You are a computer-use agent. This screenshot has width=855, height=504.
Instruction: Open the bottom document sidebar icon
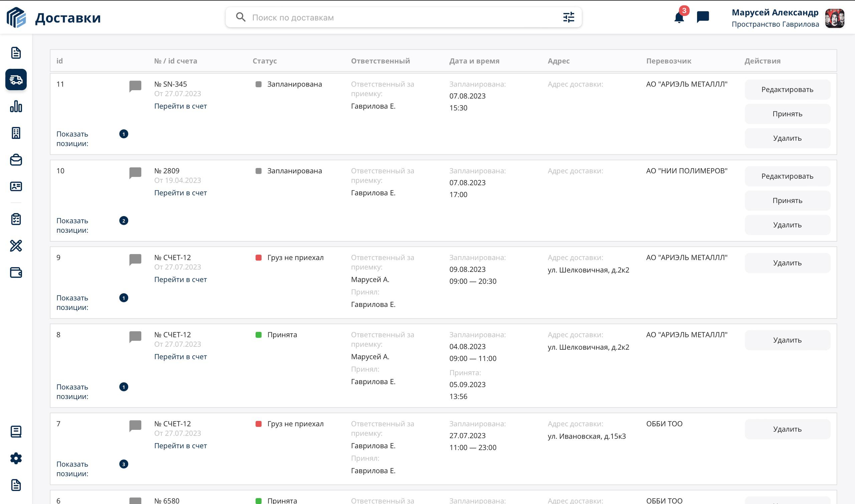[x=16, y=485]
